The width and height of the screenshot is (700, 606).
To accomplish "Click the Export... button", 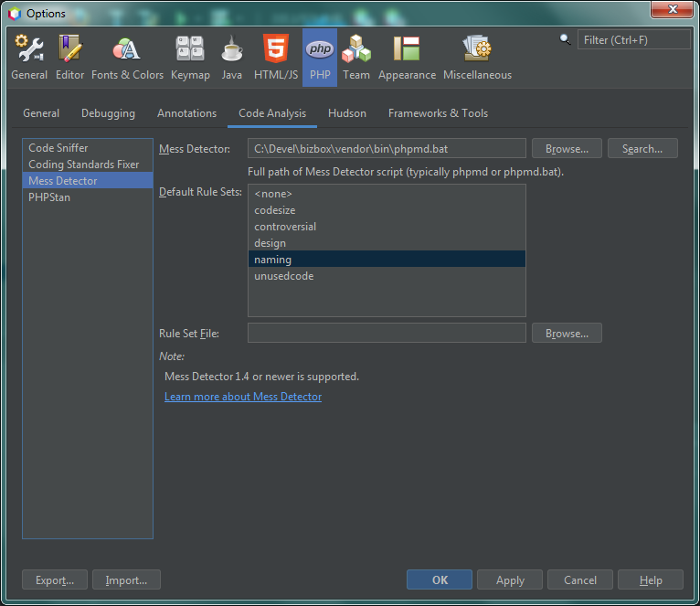I will (55, 579).
